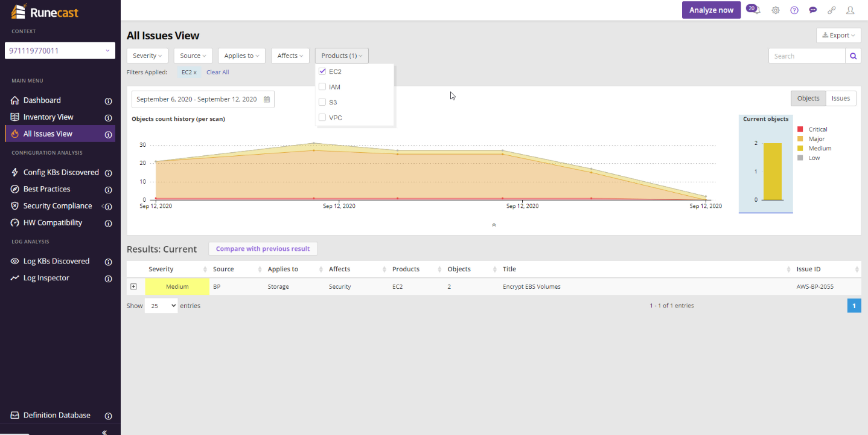This screenshot has width=868, height=435.
Task: Open Inventory View in sidebar
Action: coord(48,117)
